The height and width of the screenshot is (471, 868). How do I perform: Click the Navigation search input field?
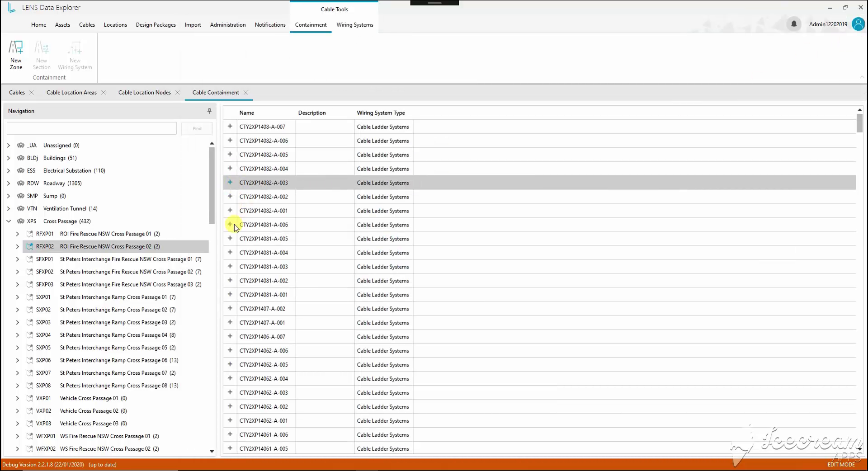pyautogui.click(x=92, y=128)
